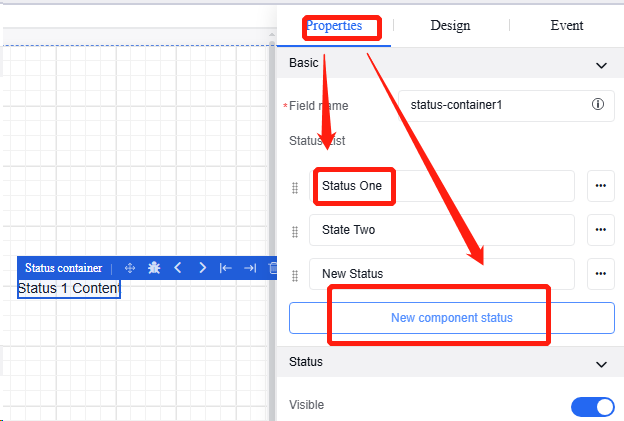Click the right chevron on Status container toolbar

[202, 268]
